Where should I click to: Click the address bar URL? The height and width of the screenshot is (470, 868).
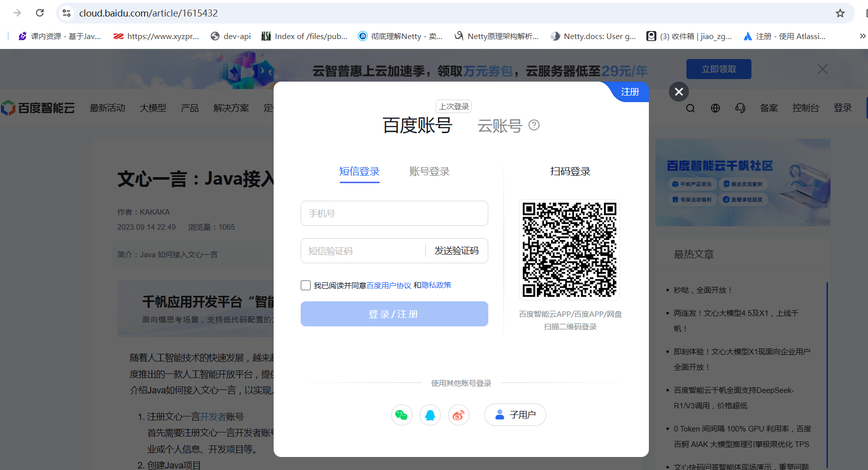149,13
